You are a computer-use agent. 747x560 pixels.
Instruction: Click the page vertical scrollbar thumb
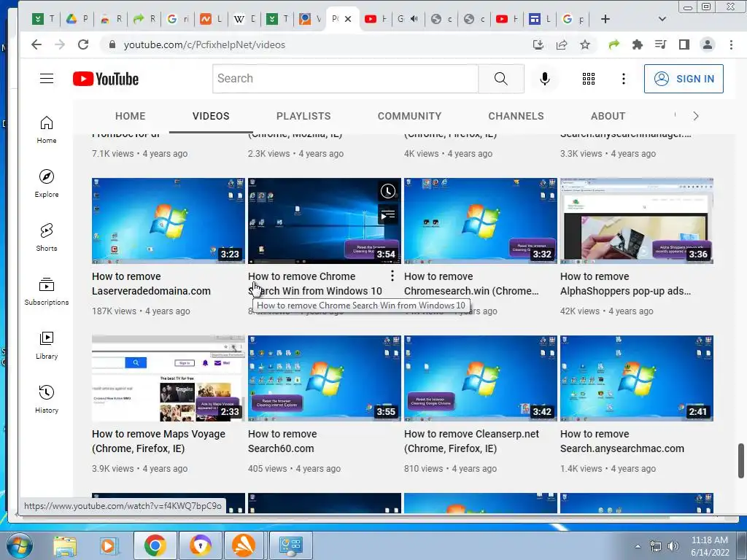click(741, 461)
